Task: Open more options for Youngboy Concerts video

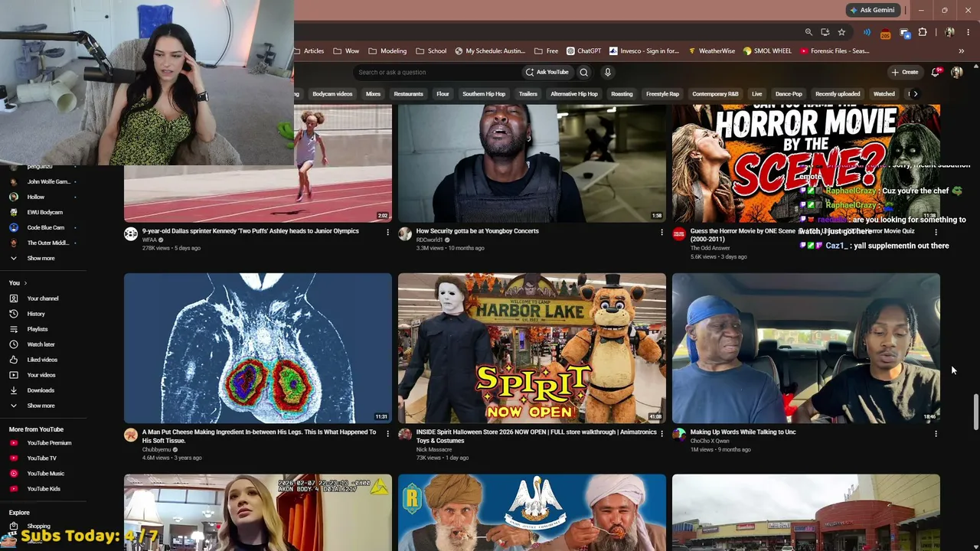Action: (x=661, y=232)
